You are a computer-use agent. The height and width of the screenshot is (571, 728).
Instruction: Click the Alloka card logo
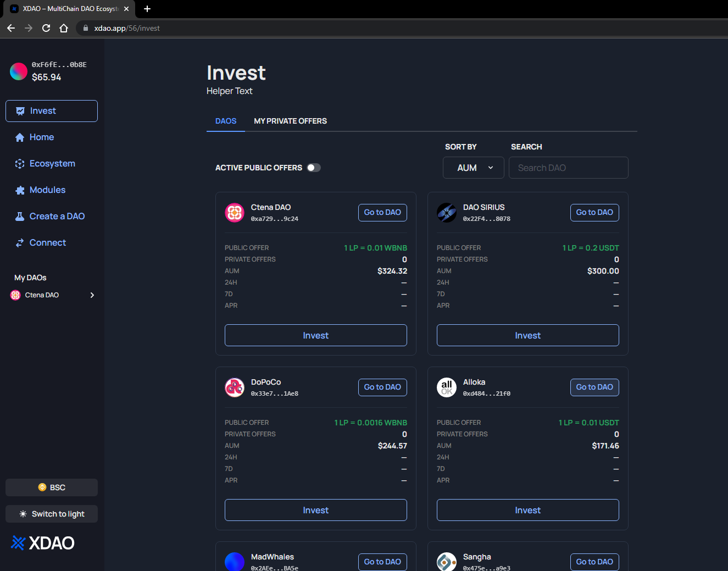click(x=447, y=387)
